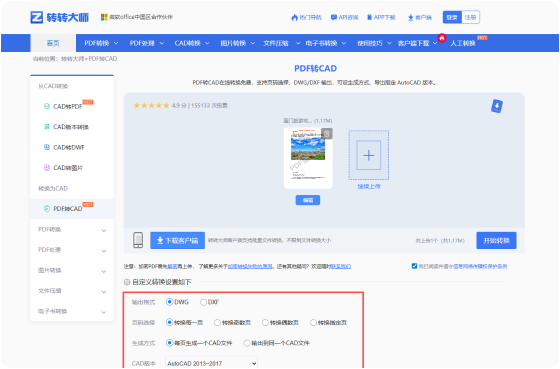Open CAD转DWF in the sidebar
Screen dimensions: 560x369
(64, 147)
